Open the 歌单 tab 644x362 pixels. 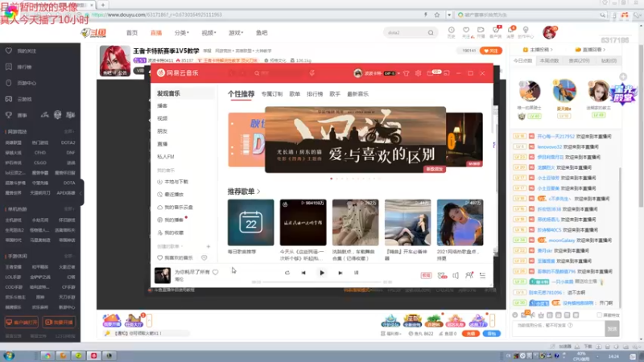(x=295, y=94)
